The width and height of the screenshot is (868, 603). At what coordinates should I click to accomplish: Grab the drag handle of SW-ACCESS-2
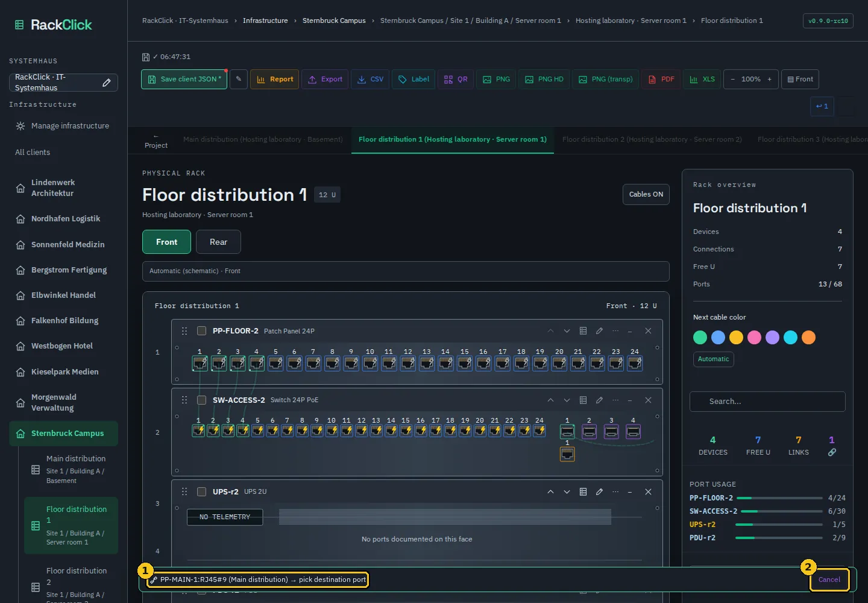click(x=184, y=400)
